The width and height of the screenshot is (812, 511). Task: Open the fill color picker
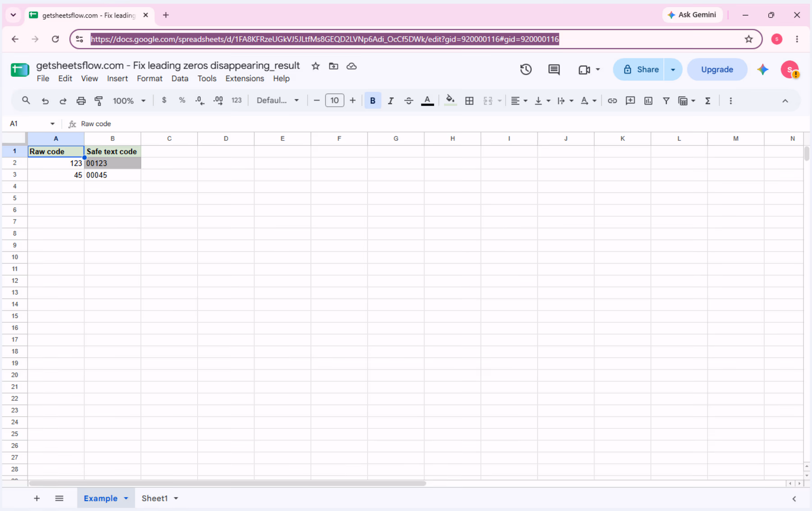(450, 101)
